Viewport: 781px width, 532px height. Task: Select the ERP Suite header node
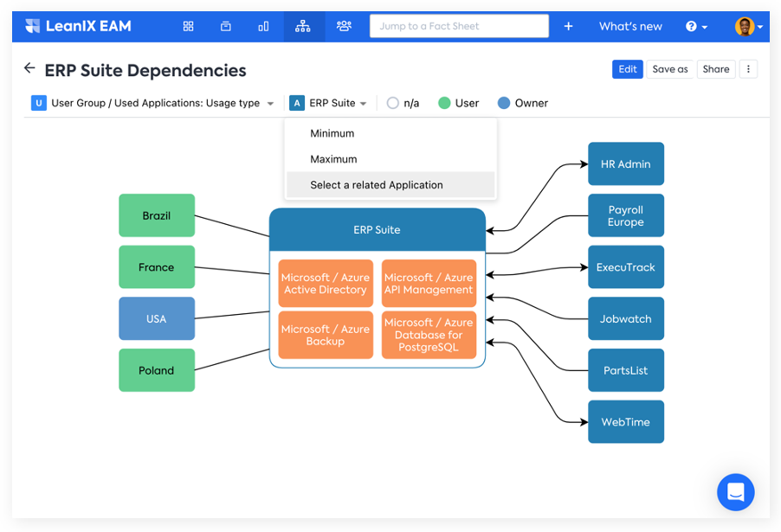[x=377, y=230]
